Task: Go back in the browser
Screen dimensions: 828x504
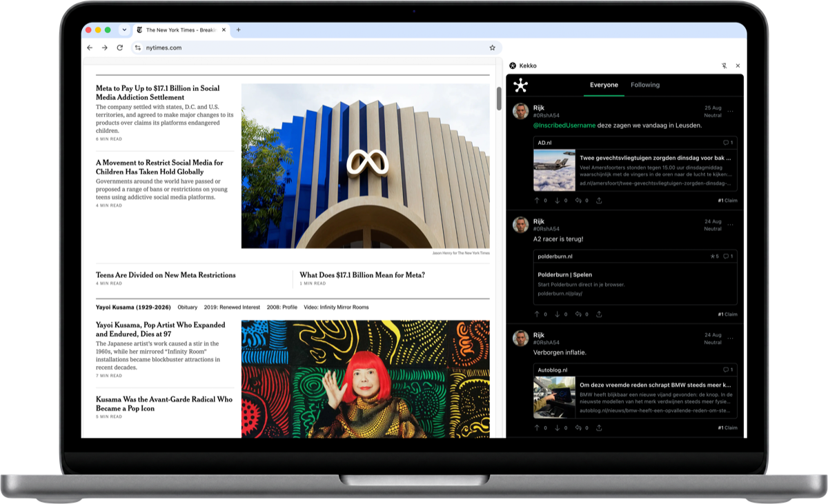Action: [x=90, y=48]
